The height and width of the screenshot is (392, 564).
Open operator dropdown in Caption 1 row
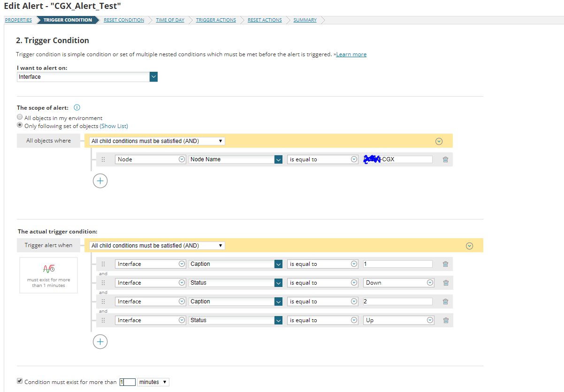click(323, 264)
